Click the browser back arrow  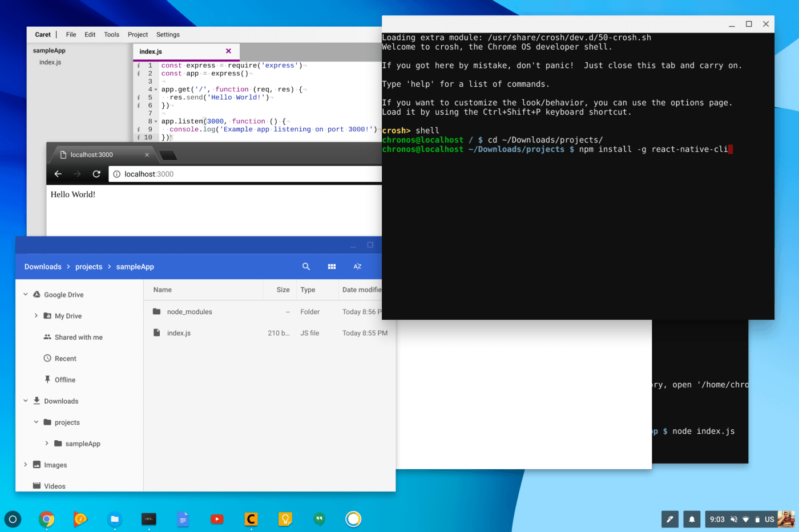tap(58, 174)
